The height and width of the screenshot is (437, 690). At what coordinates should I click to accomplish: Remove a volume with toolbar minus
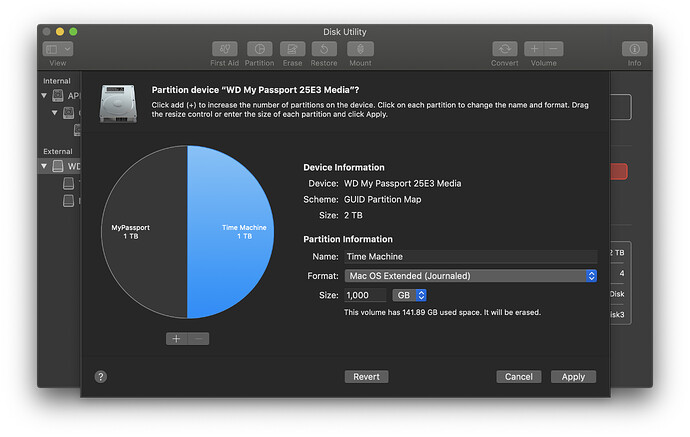[554, 49]
